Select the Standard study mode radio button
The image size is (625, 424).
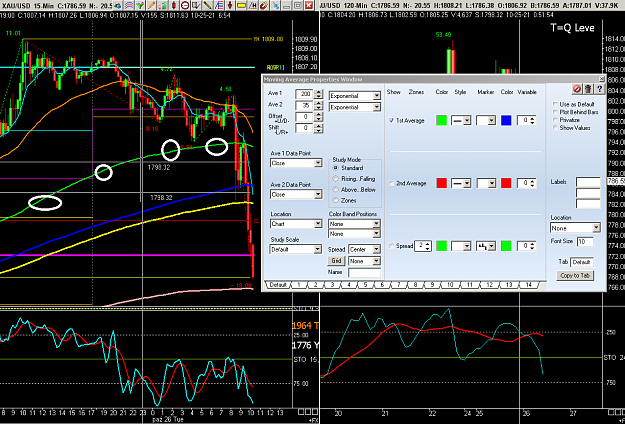(x=335, y=168)
